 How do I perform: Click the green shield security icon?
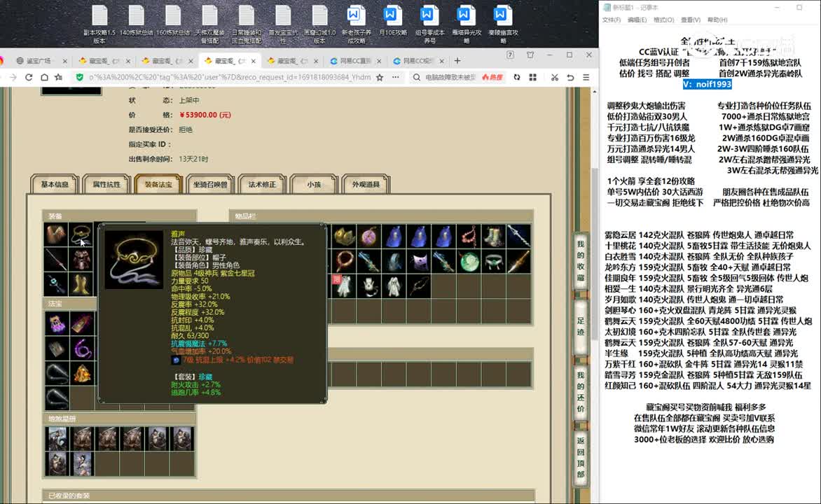tap(80, 77)
